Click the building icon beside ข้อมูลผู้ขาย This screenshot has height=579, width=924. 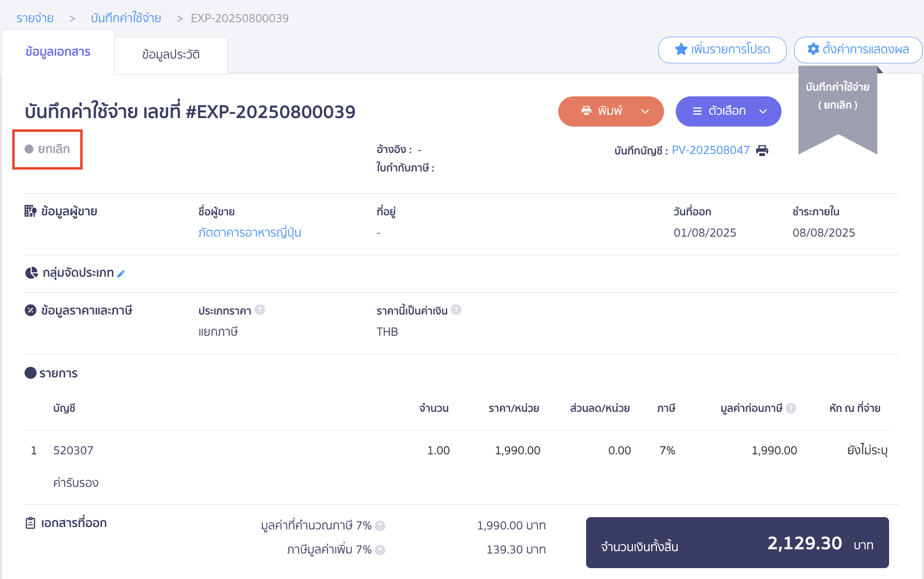tap(30, 211)
